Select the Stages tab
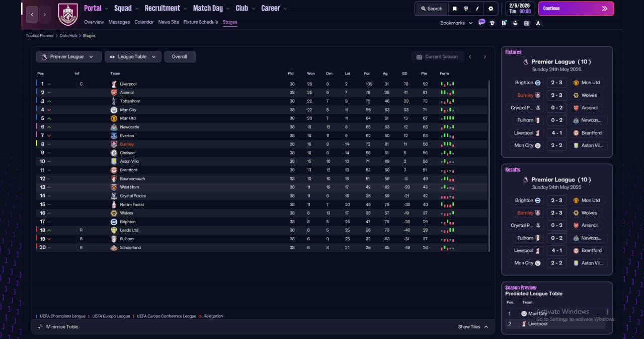This screenshot has height=339, width=644. pos(230,22)
